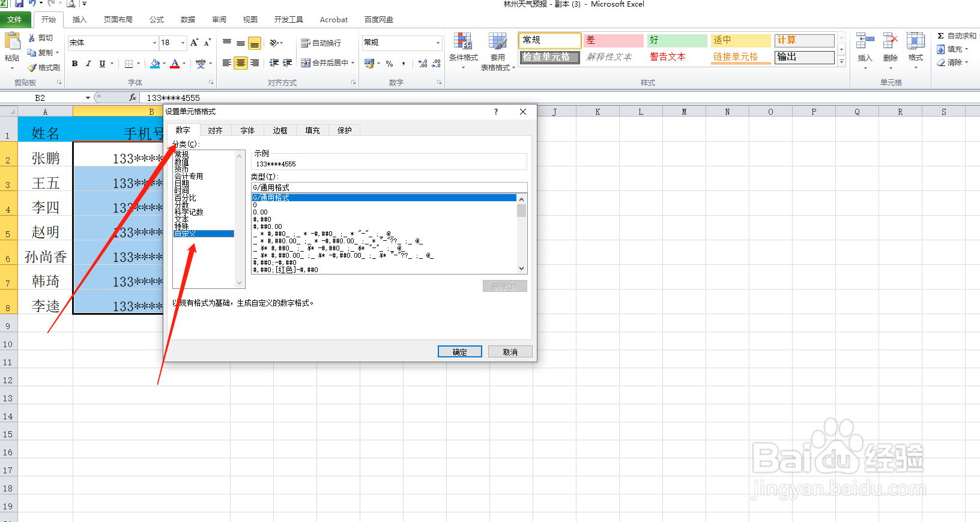The image size is (980, 522).
Task: Cancel the dialog with 取消
Action: tap(510, 352)
